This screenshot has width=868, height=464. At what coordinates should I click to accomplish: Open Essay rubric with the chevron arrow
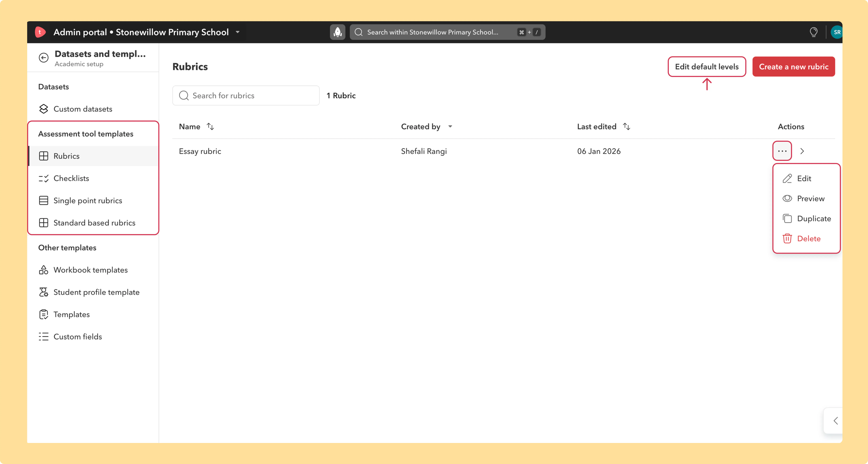[802, 151]
